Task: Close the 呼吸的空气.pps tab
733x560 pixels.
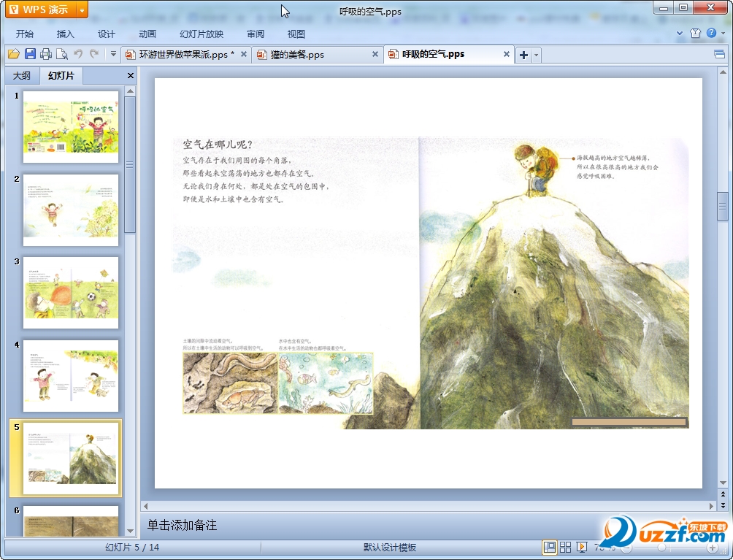Action: click(x=506, y=54)
